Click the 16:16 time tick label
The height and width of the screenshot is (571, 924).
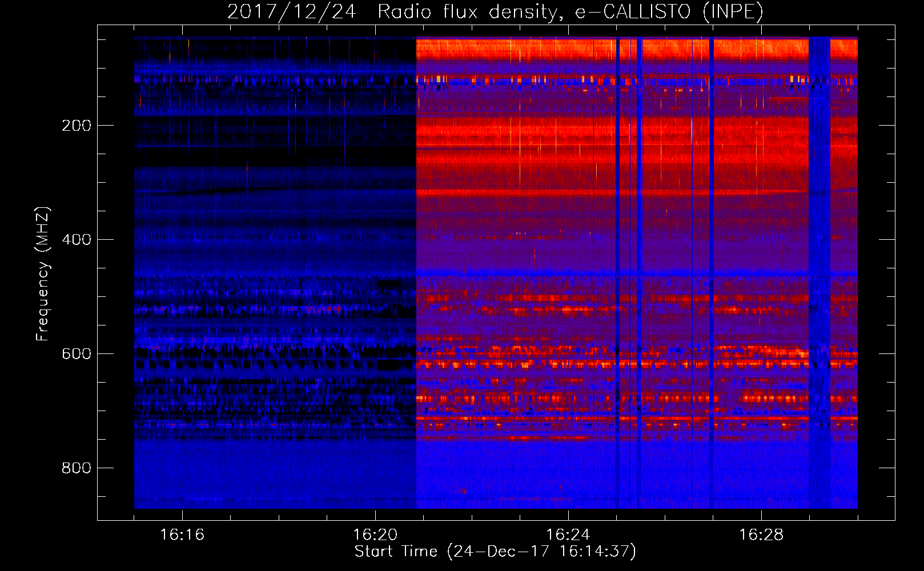(182, 535)
